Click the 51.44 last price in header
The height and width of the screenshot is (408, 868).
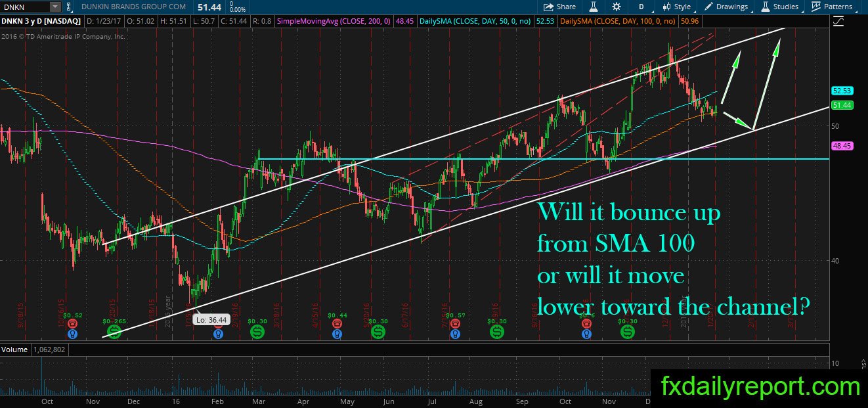(x=210, y=7)
